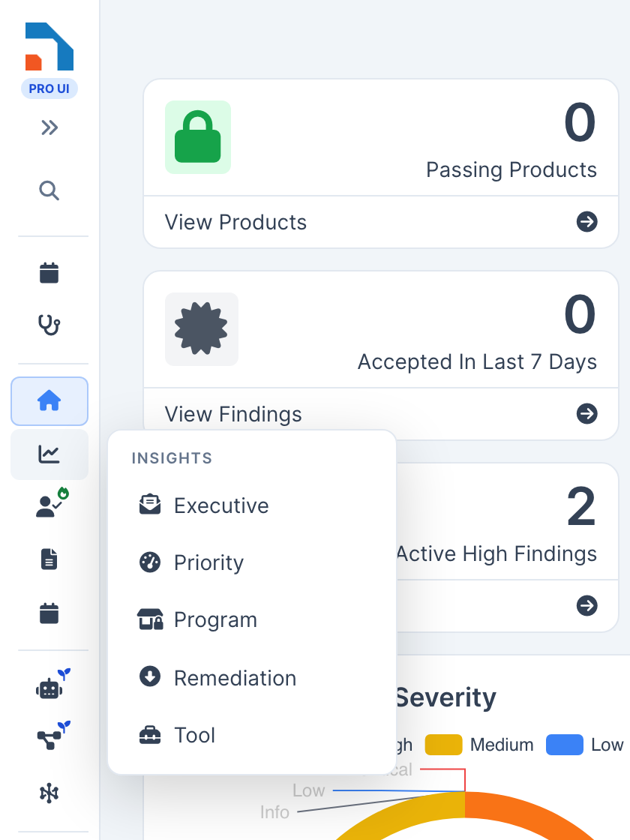
Task: Go to Home dashboard icon
Action: point(49,400)
